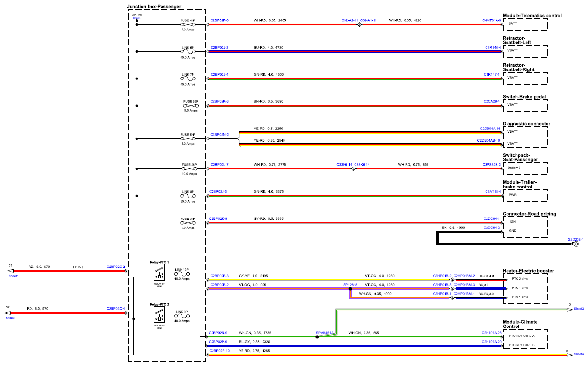The height and width of the screenshot is (366, 588).
Task: Open connector reference C2H101A-28
Action: click(x=492, y=333)
